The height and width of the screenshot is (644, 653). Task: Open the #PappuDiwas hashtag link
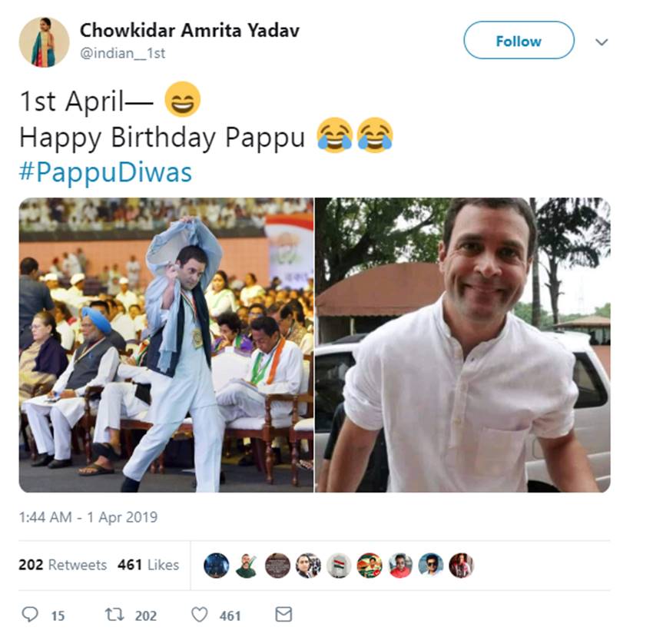[105, 172]
